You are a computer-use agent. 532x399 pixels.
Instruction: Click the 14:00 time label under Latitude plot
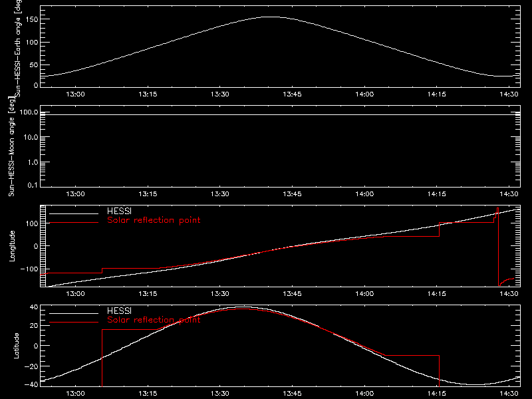364,394
